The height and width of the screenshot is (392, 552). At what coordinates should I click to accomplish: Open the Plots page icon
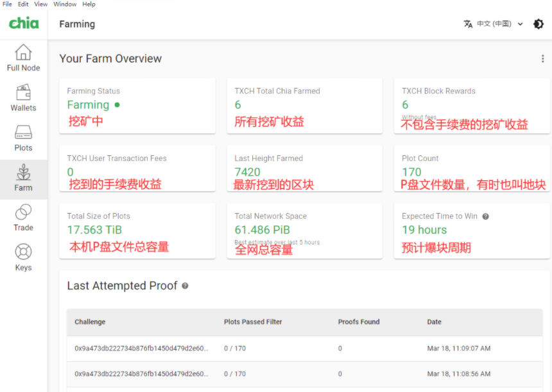pos(23,133)
